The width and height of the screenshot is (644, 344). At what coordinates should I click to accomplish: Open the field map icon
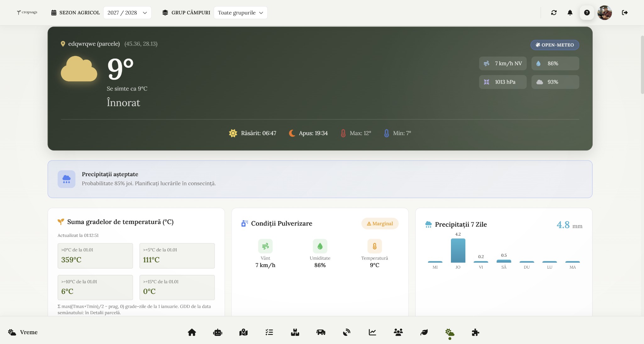click(243, 332)
